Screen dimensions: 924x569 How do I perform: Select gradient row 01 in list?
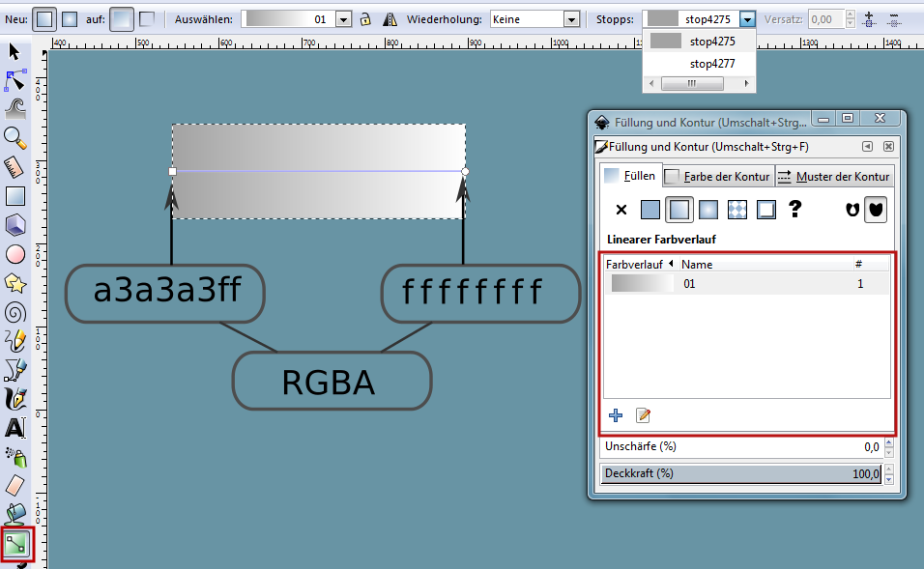pos(746,283)
